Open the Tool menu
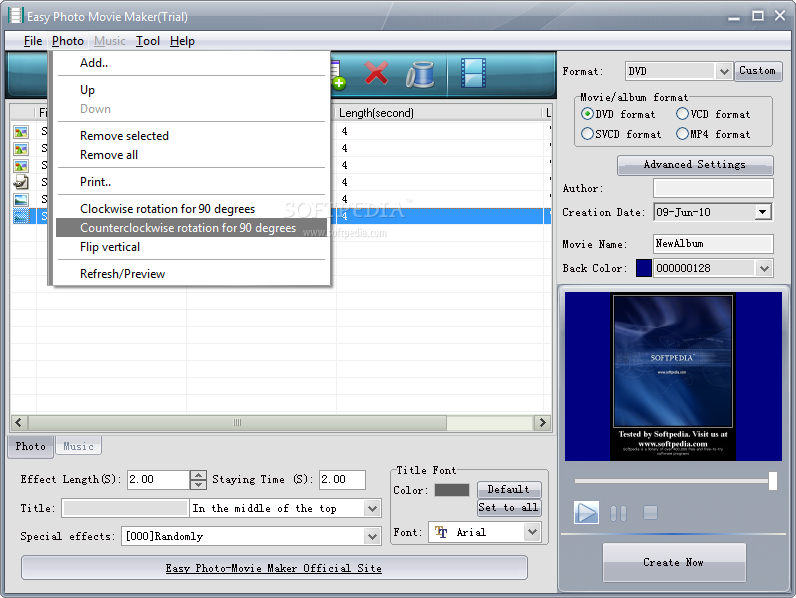 [x=148, y=41]
